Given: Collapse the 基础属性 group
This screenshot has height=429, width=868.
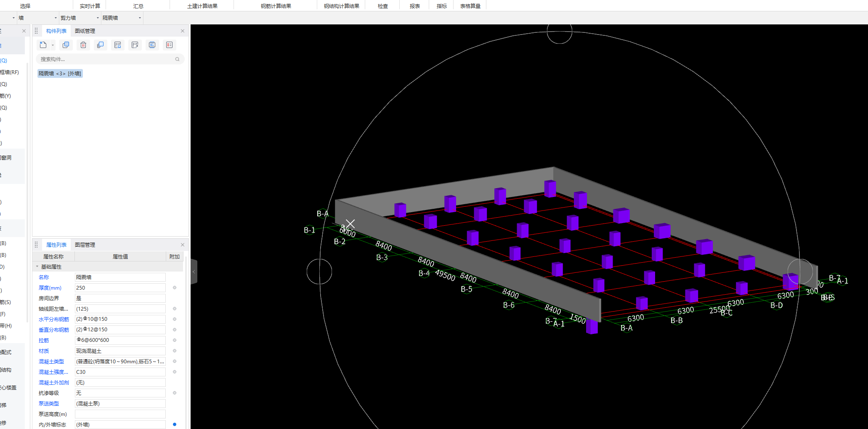Looking at the screenshot, I should (x=37, y=266).
